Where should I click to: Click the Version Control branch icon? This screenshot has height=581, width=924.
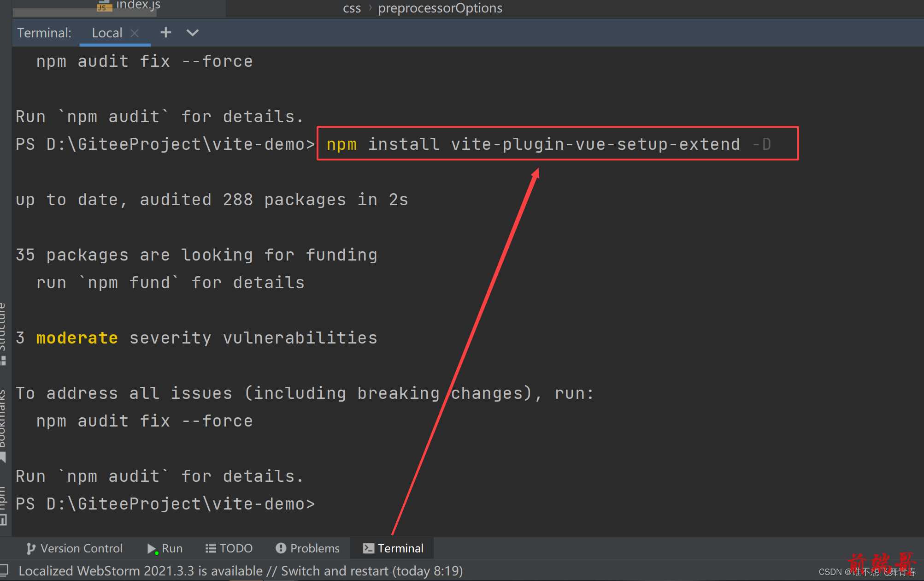(x=31, y=548)
